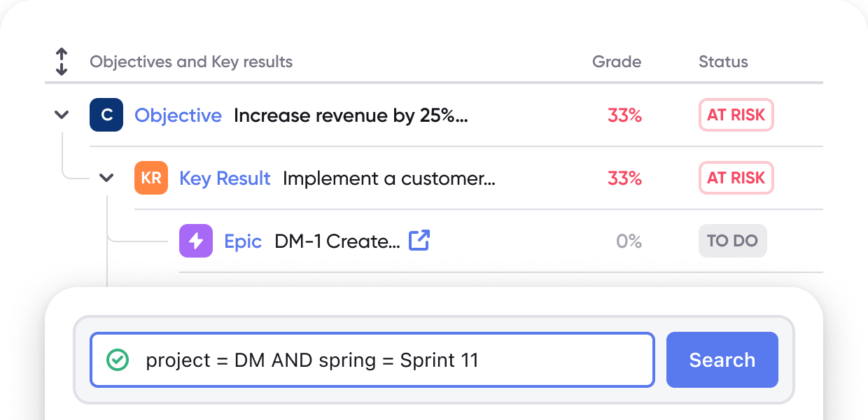Viewport: 868px width, 420px height.
Task: Click the 33% grade on the Key Result
Action: pyautogui.click(x=624, y=178)
